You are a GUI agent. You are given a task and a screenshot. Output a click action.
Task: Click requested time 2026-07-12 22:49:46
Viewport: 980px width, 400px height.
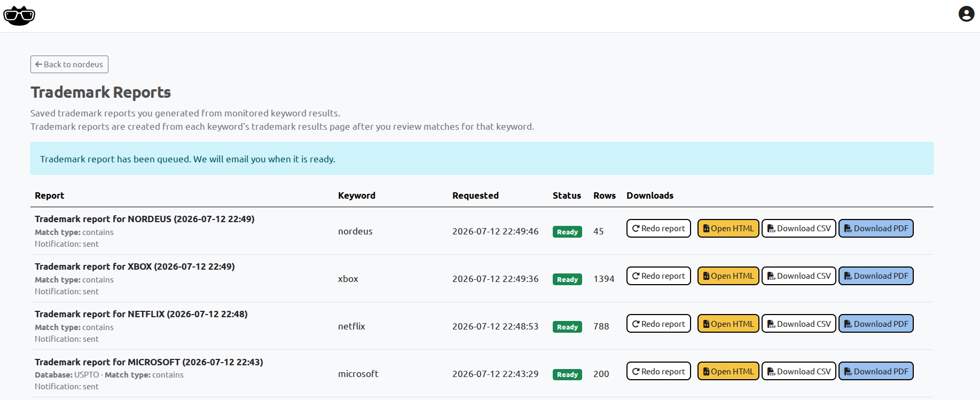(496, 231)
